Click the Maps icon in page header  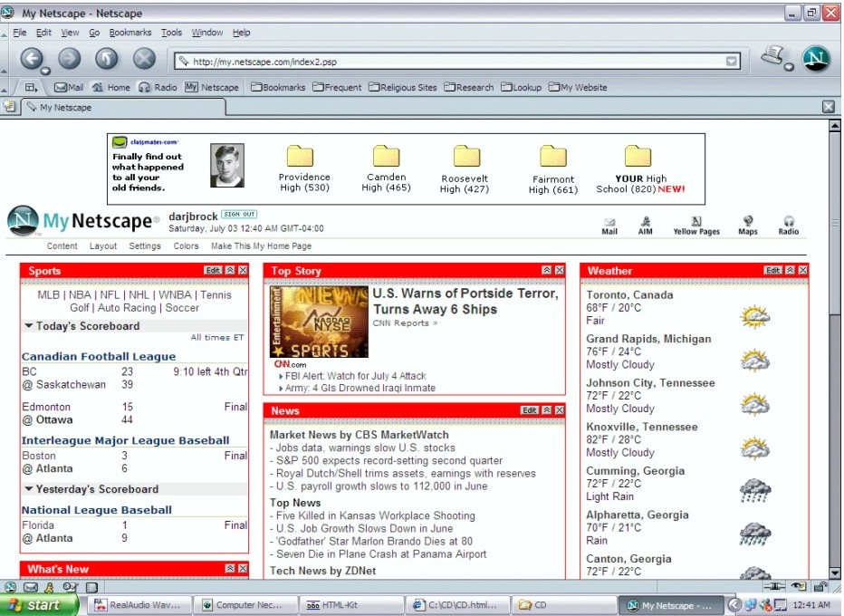tap(748, 226)
